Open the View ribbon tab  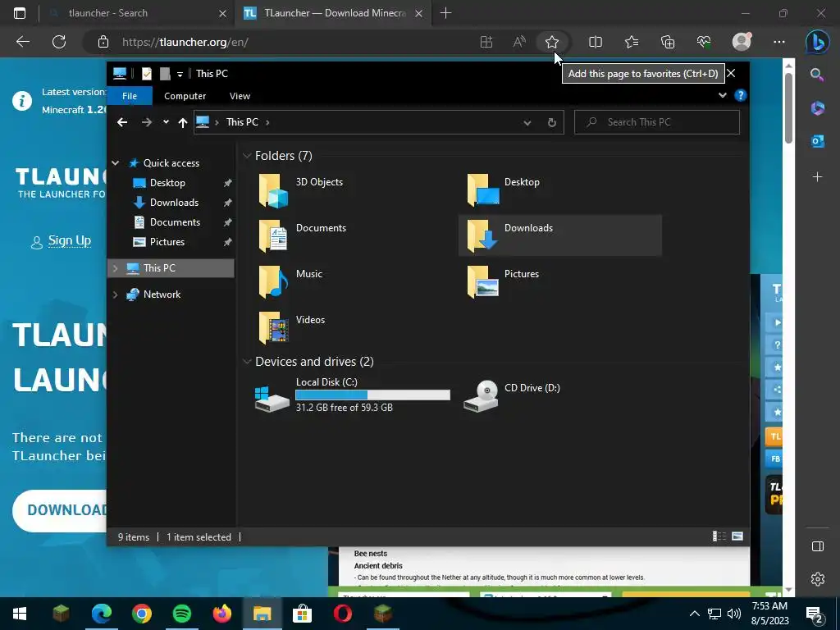coord(240,96)
